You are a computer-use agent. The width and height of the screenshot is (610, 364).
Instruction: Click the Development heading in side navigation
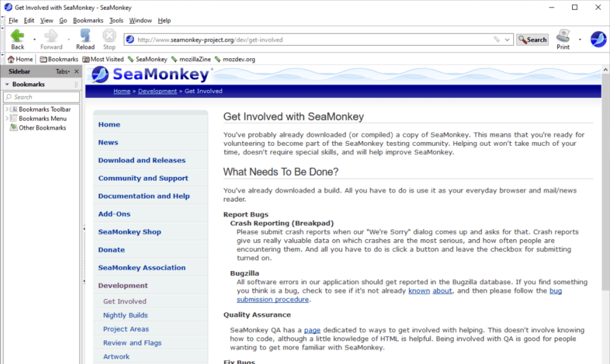(x=123, y=286)
